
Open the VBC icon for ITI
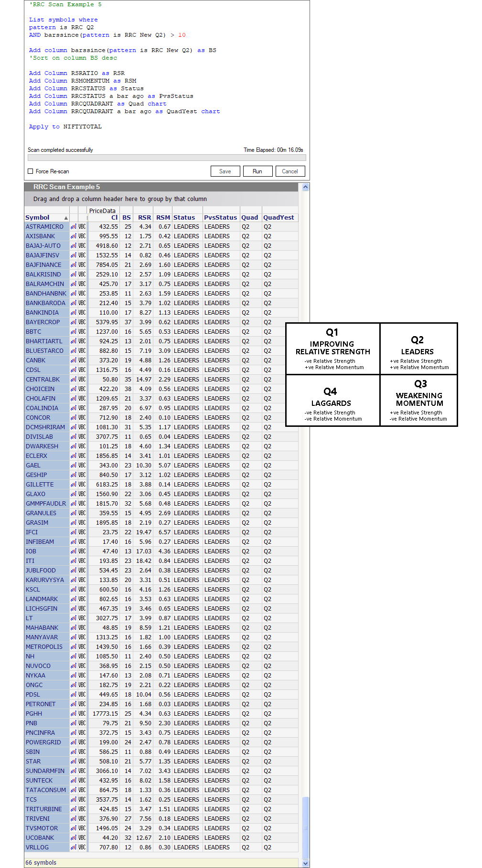[82, 561]
